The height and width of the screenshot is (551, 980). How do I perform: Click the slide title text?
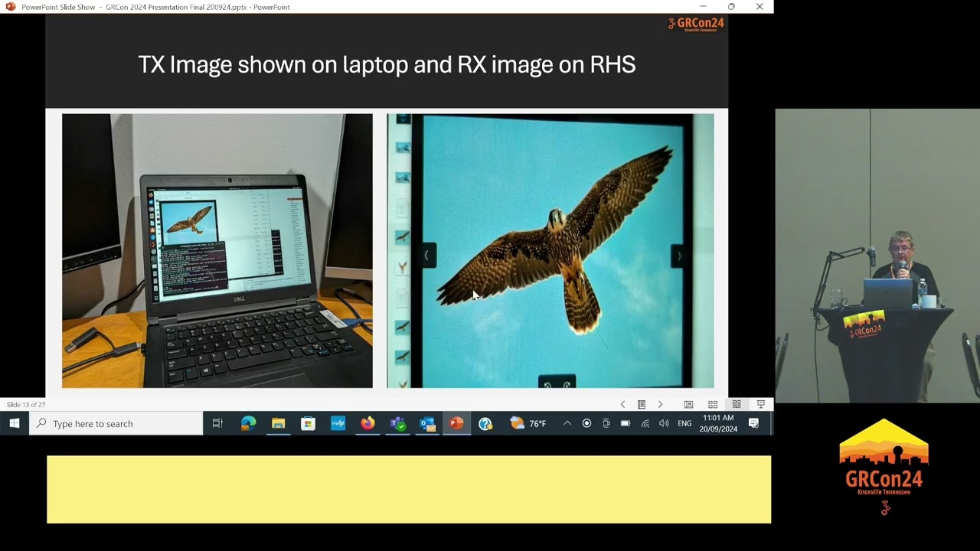click(387, 64)
